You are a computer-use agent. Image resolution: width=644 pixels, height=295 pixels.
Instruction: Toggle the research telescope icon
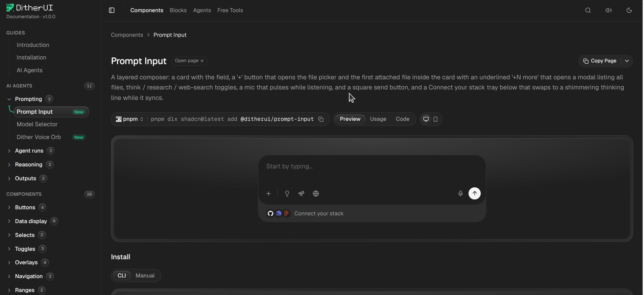(301, 194)
